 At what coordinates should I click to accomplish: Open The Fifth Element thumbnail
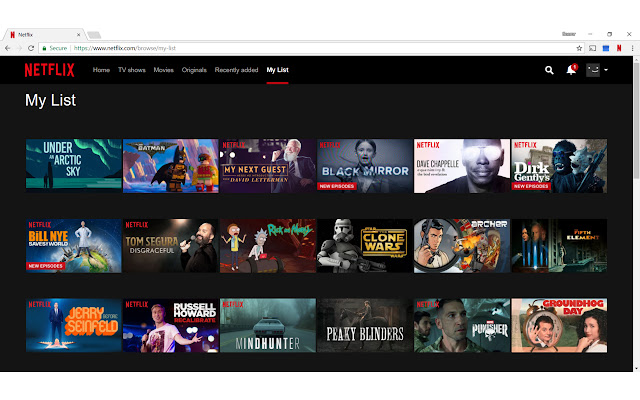[x=559, y=246]
